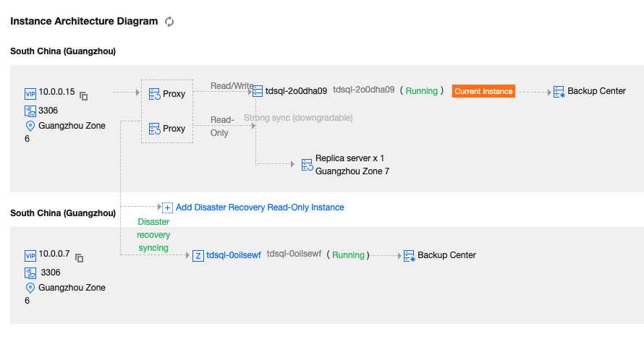Click the port icon beside lower 3306
Screen dimensions: 644x347
tap(30, 273)
